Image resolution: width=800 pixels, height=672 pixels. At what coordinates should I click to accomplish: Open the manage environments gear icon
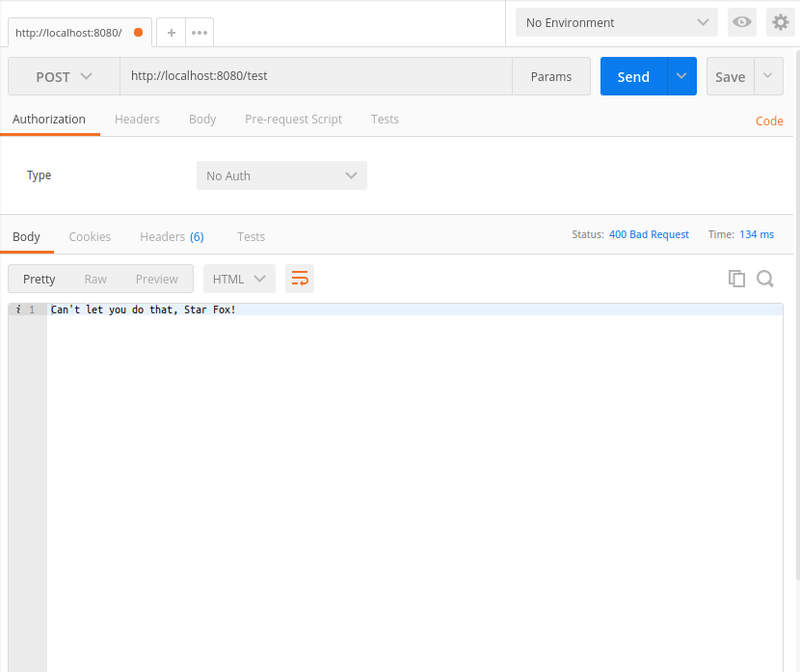(x=780, y=22)
